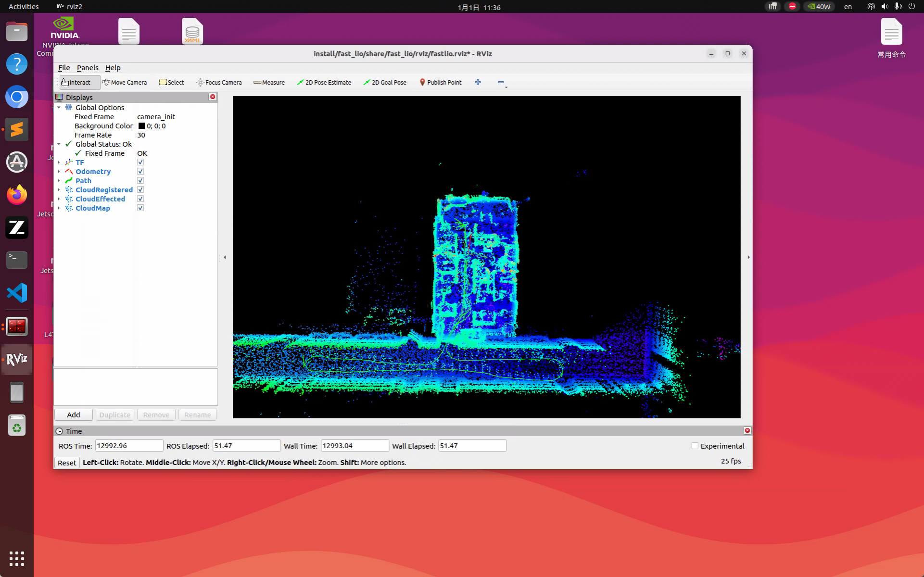This screenshot has height=577, width=924.
Task: Open the Panels menu
Action: [88, 68]
